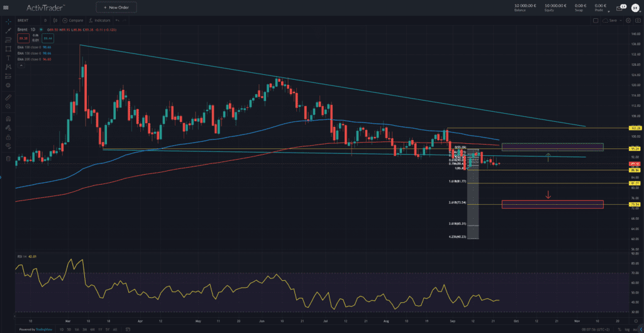The width and height of the screenshot is (644, 333).
Task: Click the Compare symbol button
Action: coord(73,20)
